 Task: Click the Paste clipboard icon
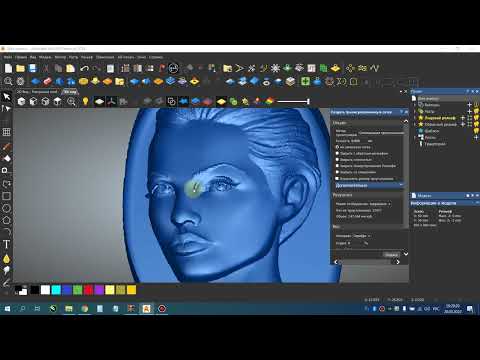[71, 68]
